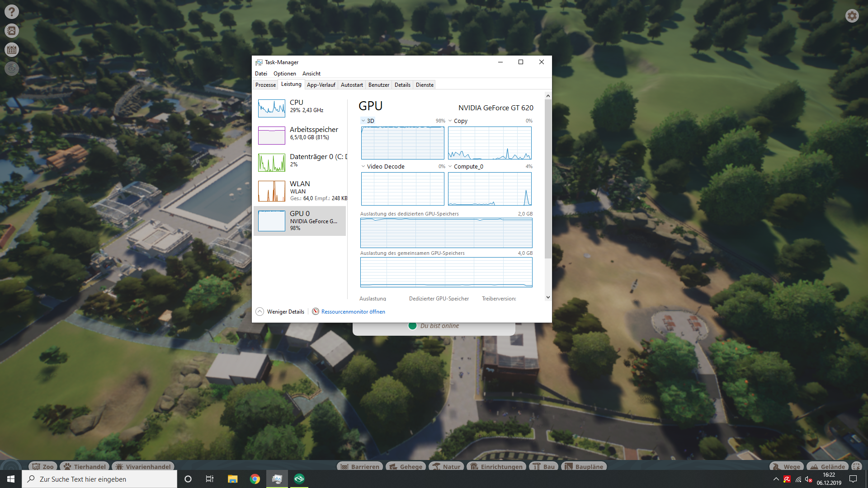Open the notification center icon
Viewport: 868px width, 488px height.
[853, 479]
